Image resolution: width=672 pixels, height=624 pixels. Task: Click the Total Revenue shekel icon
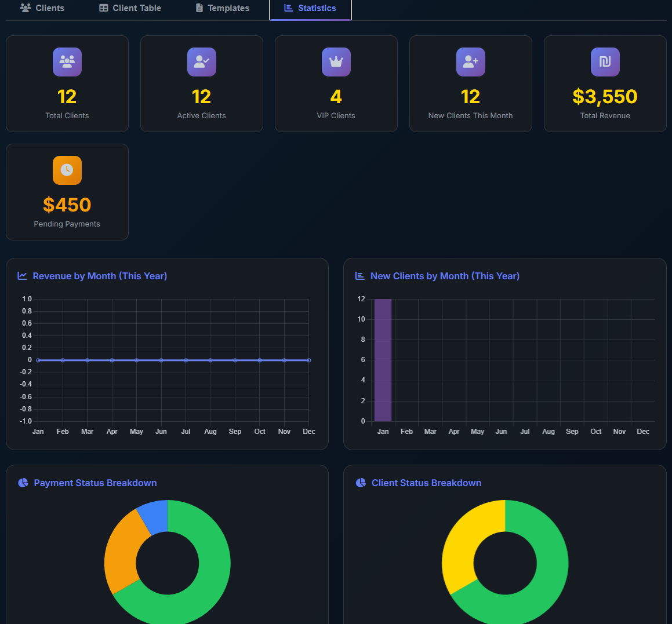(x=605, y=62)
